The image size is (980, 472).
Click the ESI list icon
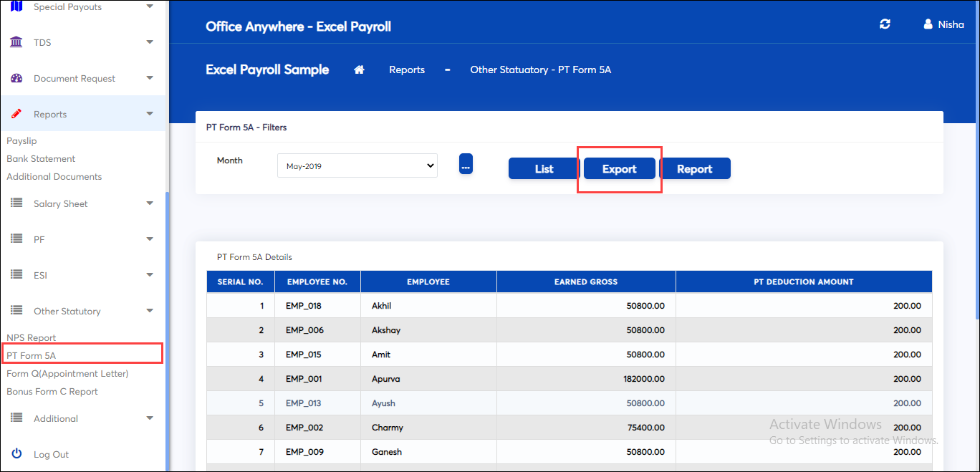(16, 275)
